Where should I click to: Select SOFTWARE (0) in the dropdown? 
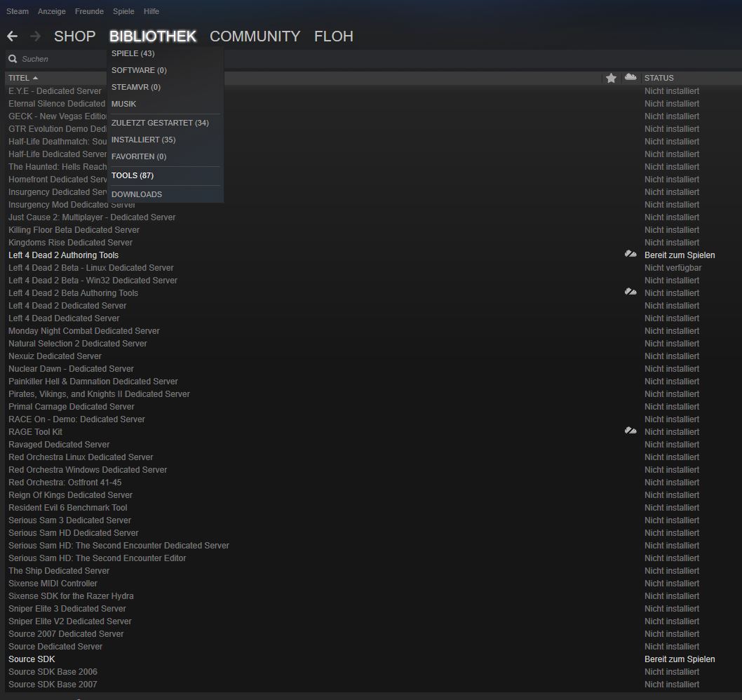coord(139,71)
